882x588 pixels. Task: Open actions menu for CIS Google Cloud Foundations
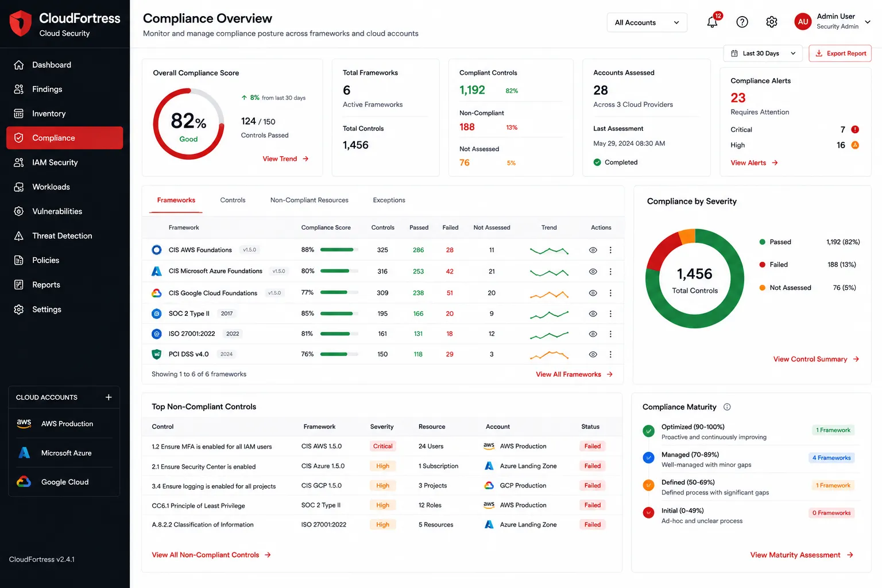pyautogui.click(x=610, y=293)
